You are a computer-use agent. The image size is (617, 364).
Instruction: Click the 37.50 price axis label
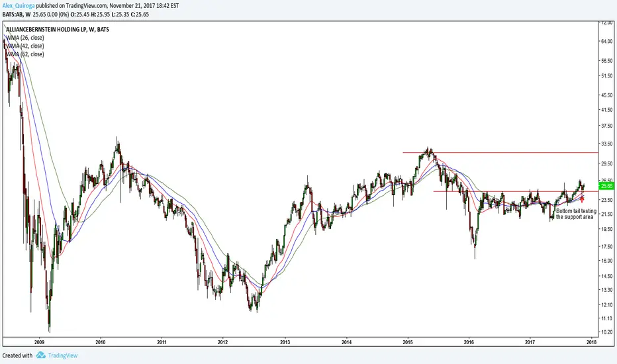(x=607, y=126)
